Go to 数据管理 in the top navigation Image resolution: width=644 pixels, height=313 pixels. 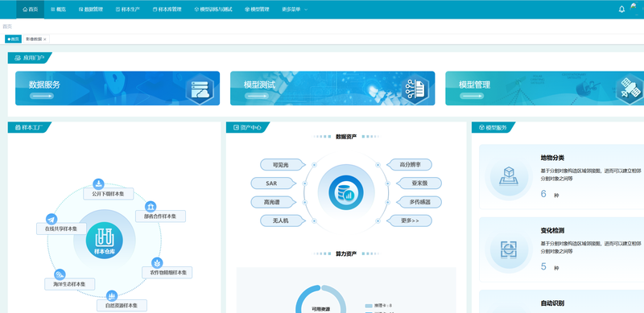91,10
